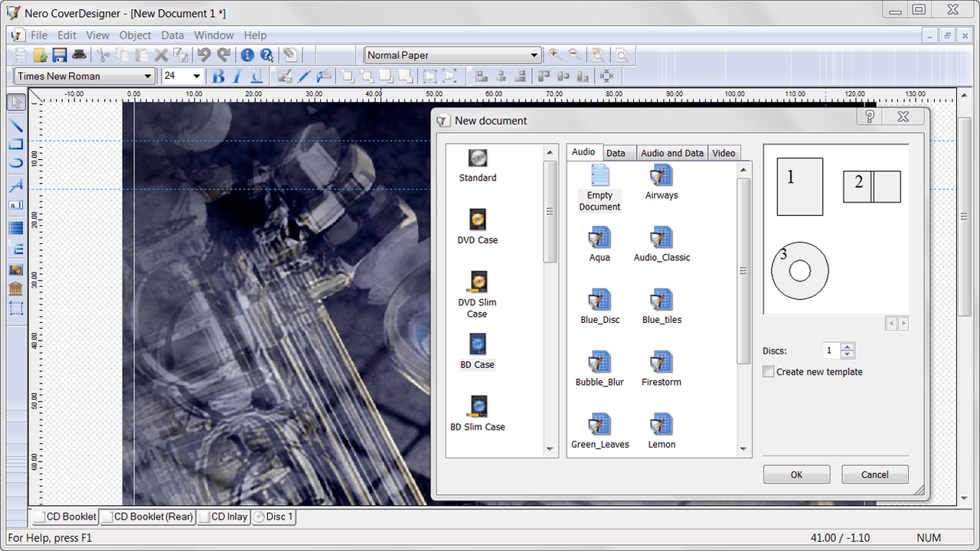Pick the Artistic Text tool
This screenshot has width=980, height=551.
tap(16, 185)
